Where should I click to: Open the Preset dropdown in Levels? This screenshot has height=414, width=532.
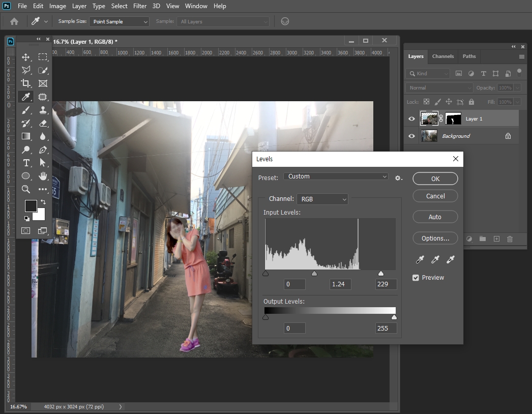coord(336,176)
